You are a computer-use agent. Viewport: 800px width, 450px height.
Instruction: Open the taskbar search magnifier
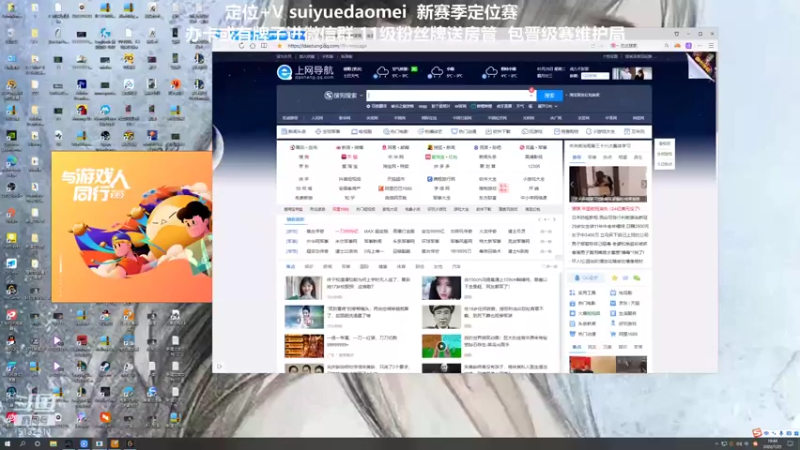(x=22, y=444)
